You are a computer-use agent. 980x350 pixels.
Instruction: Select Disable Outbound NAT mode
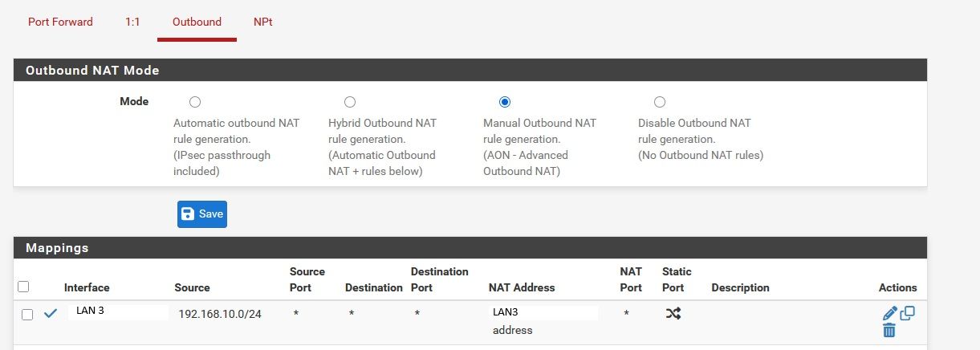pos(660,102)
